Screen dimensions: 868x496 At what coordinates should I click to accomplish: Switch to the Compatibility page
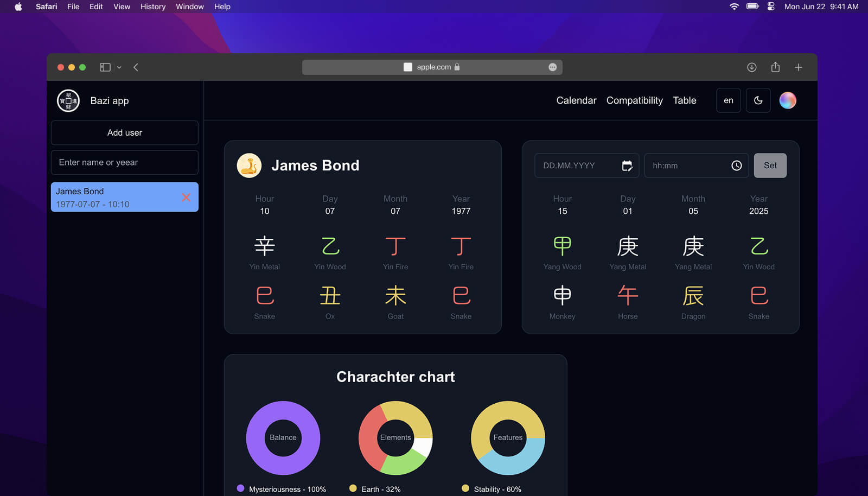[x=634, y=100]
